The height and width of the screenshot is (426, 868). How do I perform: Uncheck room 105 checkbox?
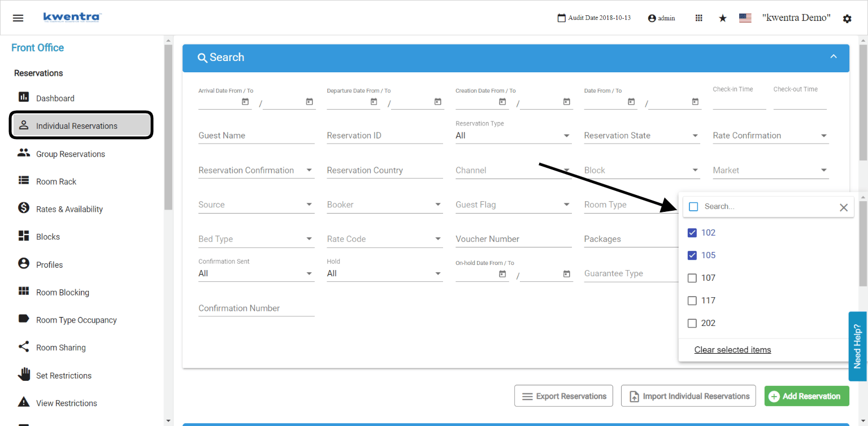pos(692,255)
